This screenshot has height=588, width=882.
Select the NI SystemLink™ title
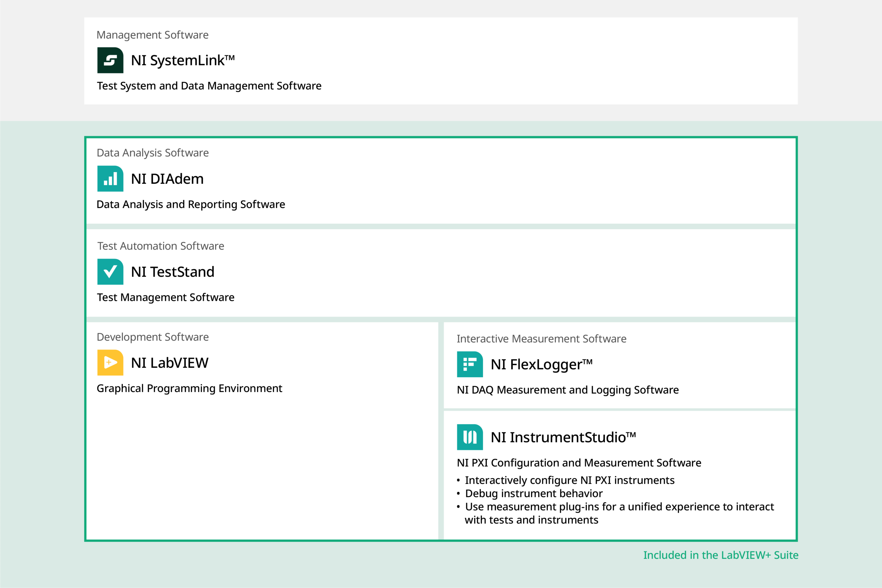[183, 60]
